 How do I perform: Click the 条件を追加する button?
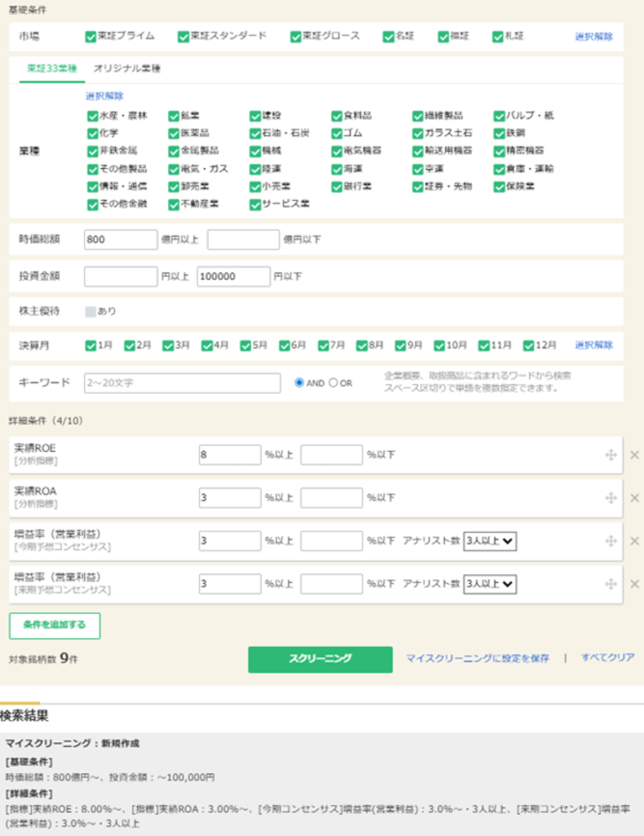pyautogui.click(x=55, y=625)
